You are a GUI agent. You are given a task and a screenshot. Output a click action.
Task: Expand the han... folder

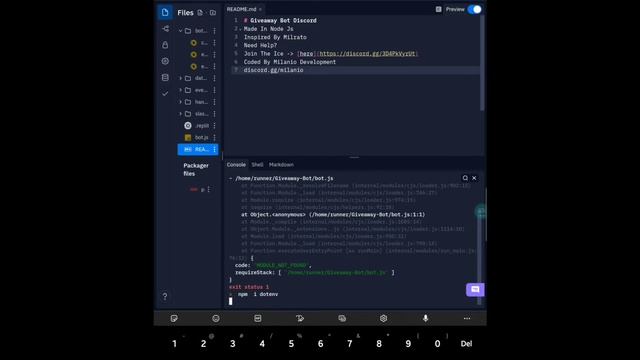click(x=181, y=102)
